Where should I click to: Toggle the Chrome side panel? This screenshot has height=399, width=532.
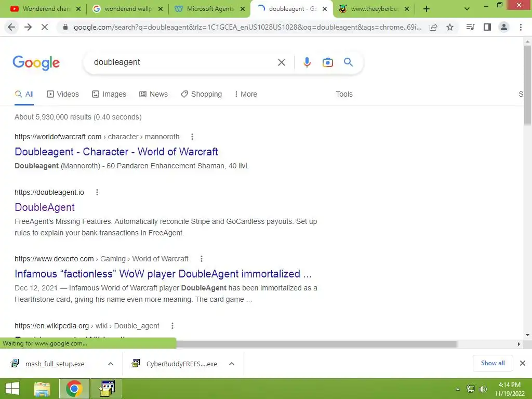(x=487, y=27)
